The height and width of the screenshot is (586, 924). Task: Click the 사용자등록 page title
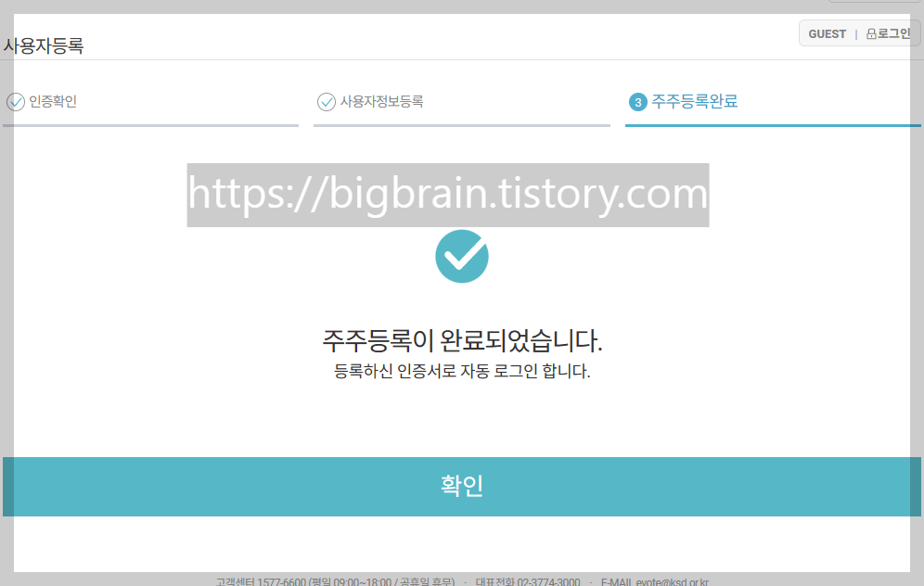tap(44, 45)
